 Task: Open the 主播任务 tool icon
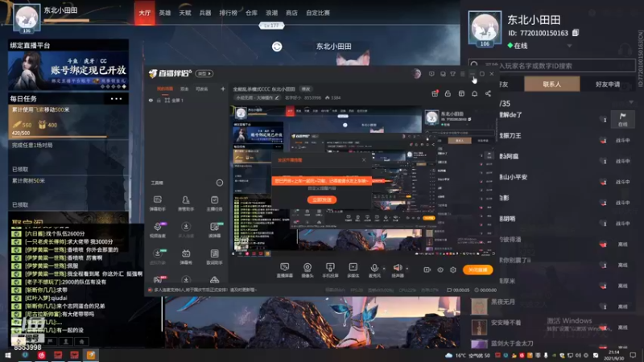click(214, 204)
